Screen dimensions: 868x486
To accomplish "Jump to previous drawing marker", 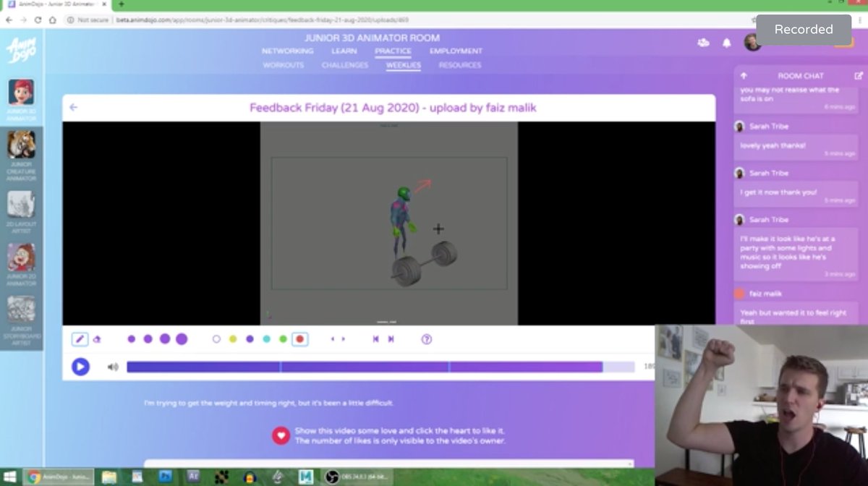I will click(x=376, y=338).
